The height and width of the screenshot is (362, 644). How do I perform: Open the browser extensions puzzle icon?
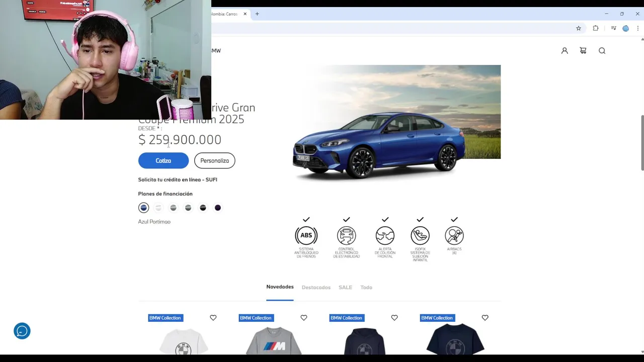pos(596,28)
